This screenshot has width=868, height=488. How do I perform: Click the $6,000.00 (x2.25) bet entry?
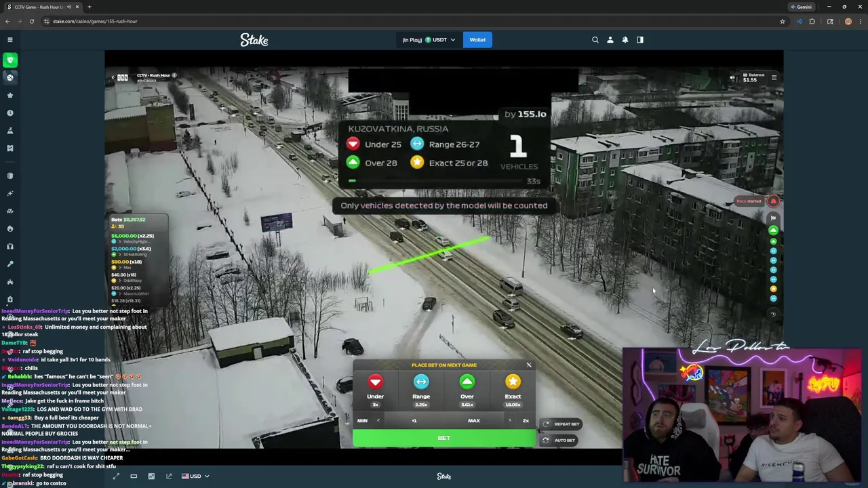133,236
